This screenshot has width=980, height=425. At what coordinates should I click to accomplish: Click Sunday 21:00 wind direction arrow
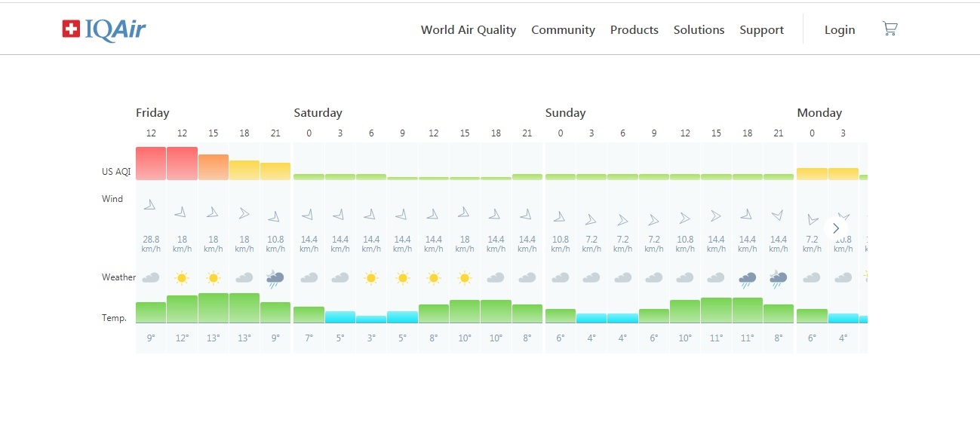778,216
